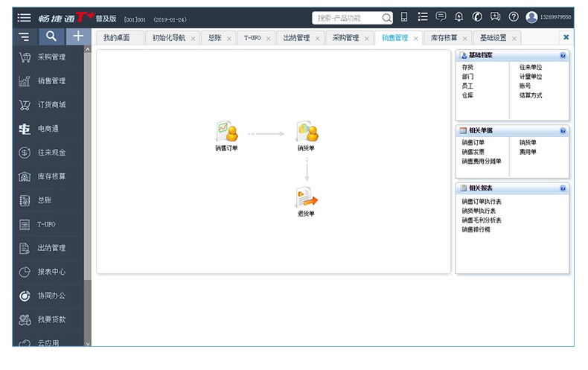The height and width of the screenshot is (370, 588).
Task: Click the 搜索-产品功能 search field
Action: pos(348,17)
